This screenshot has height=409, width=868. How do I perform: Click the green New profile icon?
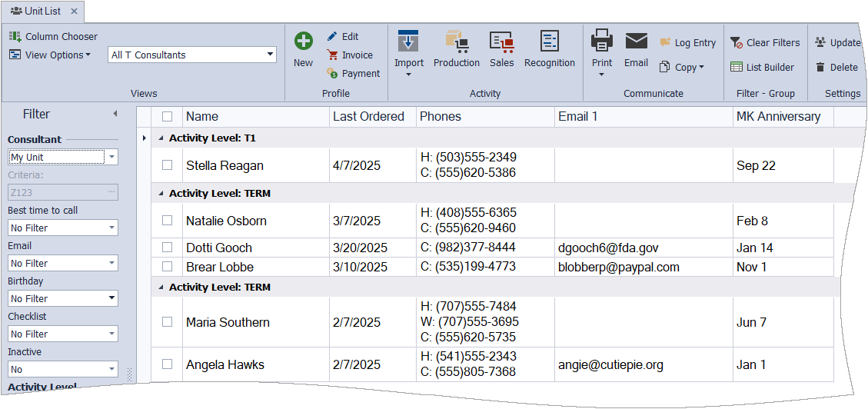click(x=304, y=42)
